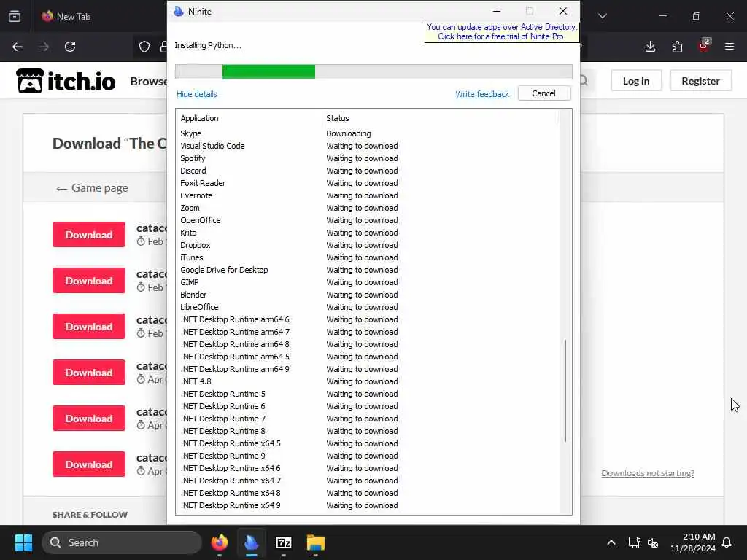Select .NET Desktop Runtime arm64 6 row
The image size is (747, 560).
[368, 319]
